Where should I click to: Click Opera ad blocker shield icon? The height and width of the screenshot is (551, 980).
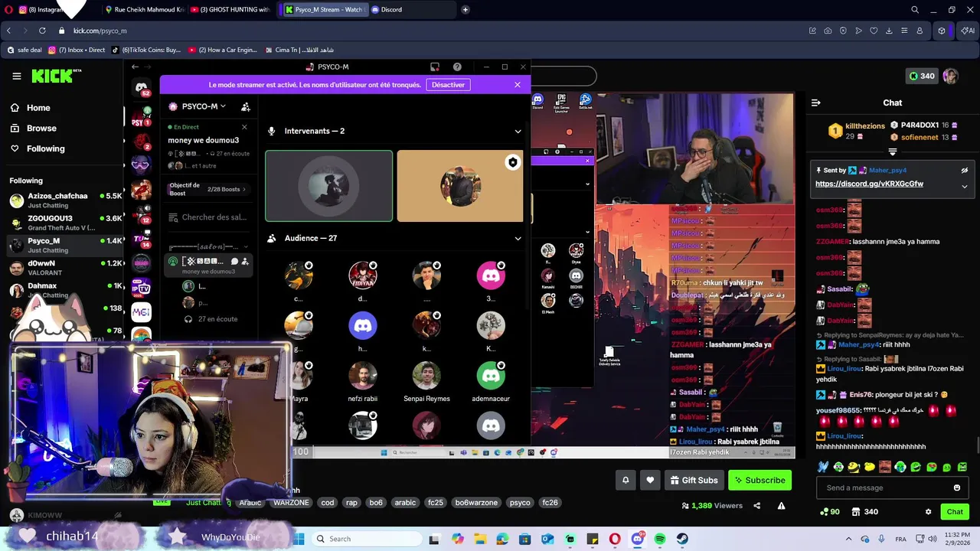pos(843,31)
